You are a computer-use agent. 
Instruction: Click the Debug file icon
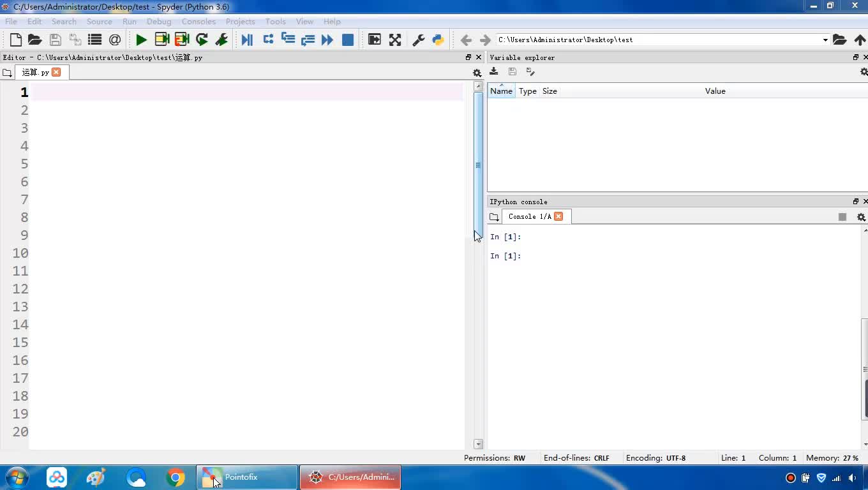click(x=247, y=40)
